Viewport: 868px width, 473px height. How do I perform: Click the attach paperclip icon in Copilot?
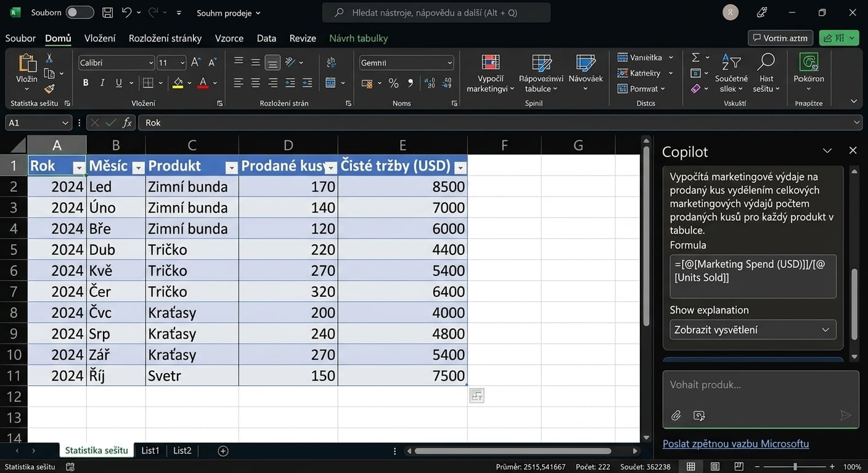coord(676,416)
